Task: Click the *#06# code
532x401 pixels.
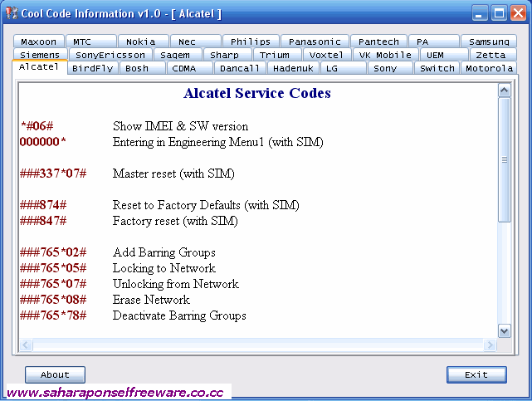Action: 37,126
